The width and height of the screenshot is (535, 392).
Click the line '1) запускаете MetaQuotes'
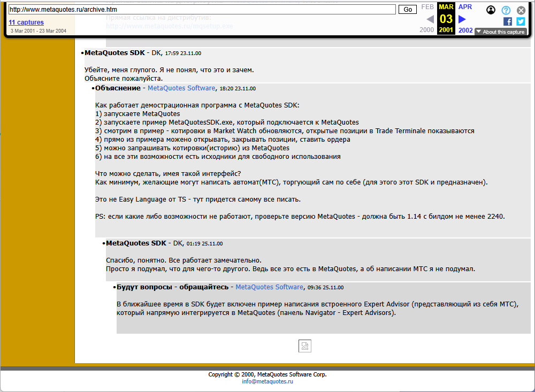pos(137,113)
